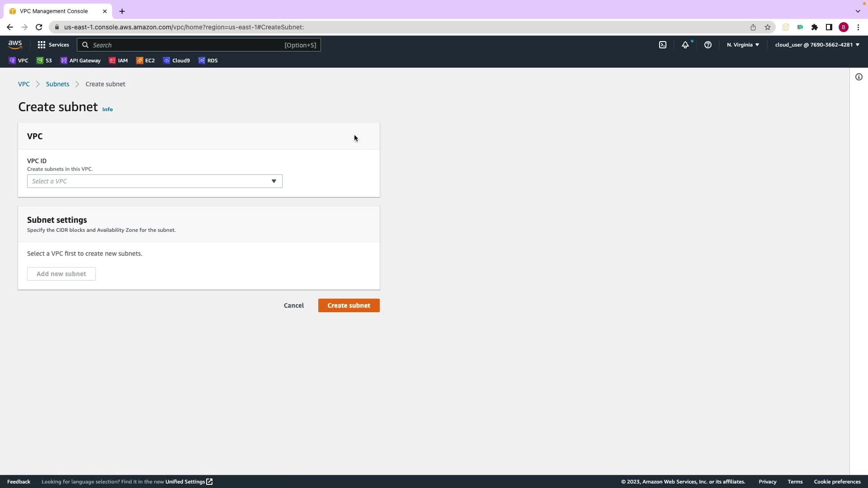Open the N. Virginia region selector
Viewport: 868px width, 488px height.
743,45
